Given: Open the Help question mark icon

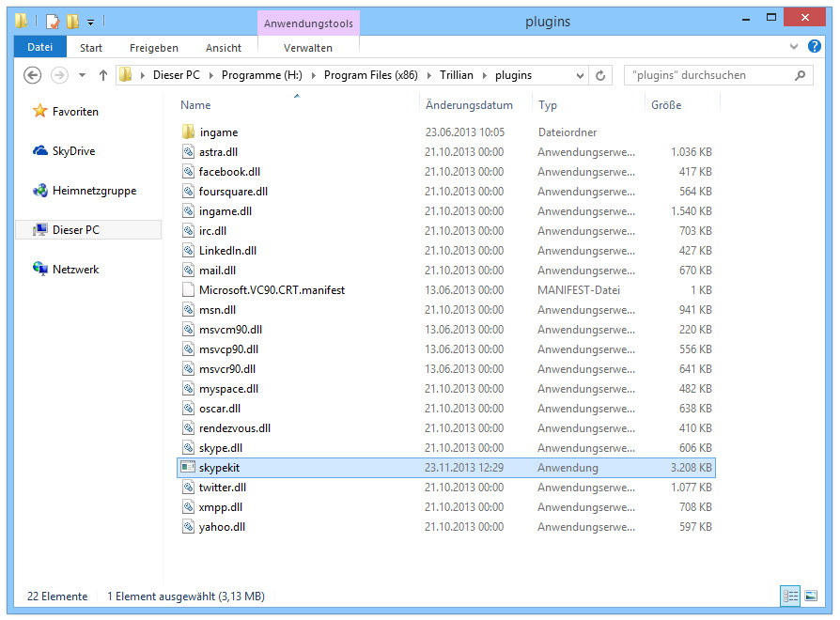Looking at the screenshot, I should pos(815,46).
